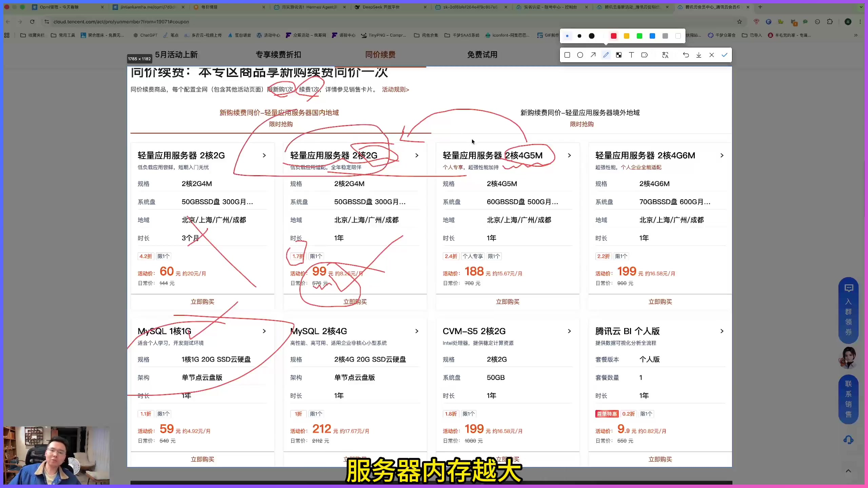Open the ChatGPT bookmark
Viewport: 868px width, 488px height.
[145, 35]
